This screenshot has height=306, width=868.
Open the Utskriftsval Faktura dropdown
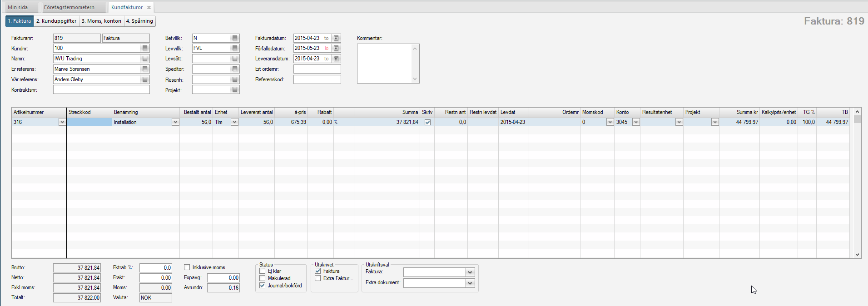(470, 272)
